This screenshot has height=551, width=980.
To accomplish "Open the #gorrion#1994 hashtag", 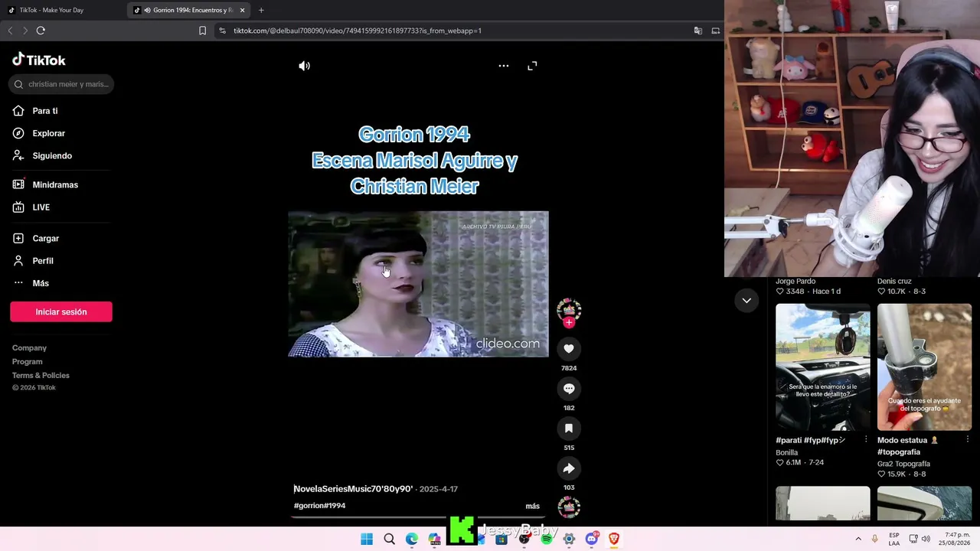I will click(x=320, y=506).
